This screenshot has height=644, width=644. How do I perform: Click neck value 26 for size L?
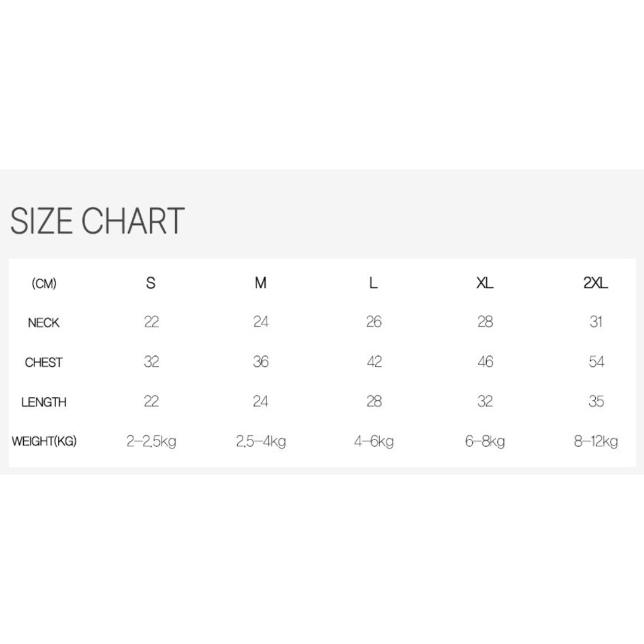(374, 322)
